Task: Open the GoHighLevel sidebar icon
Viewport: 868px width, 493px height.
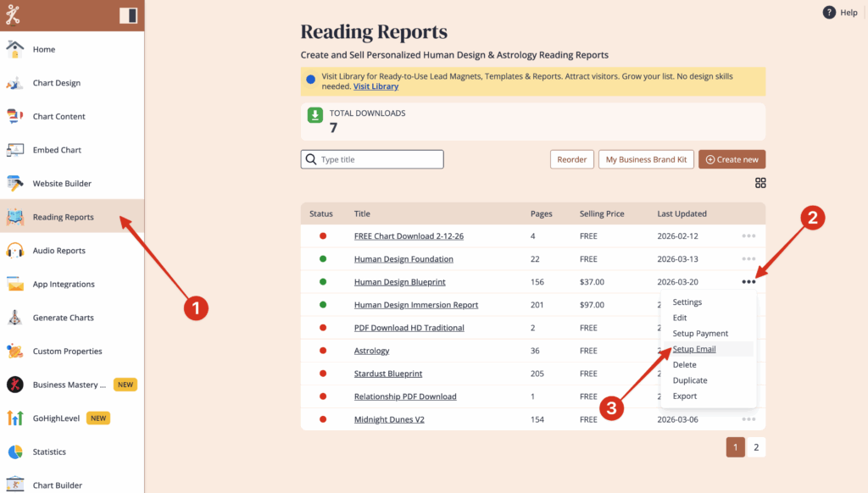Action: 15,418
